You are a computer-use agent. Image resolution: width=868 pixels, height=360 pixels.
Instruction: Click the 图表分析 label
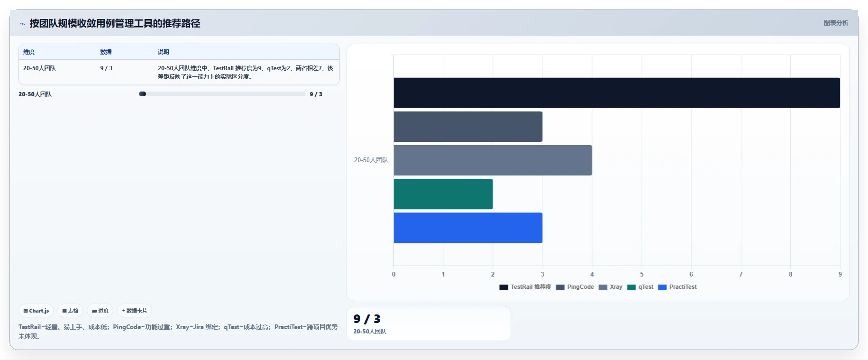coord(836,23)
